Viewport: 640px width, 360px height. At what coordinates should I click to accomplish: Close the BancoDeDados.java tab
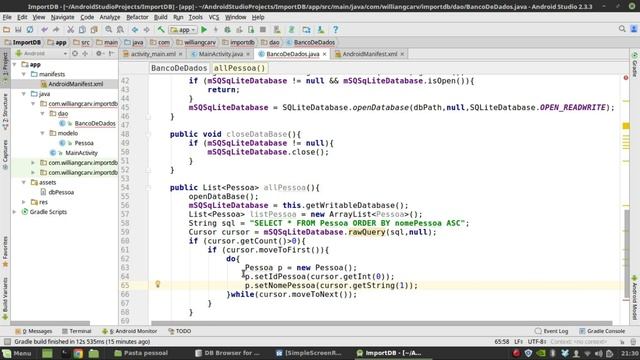(324, 54)
